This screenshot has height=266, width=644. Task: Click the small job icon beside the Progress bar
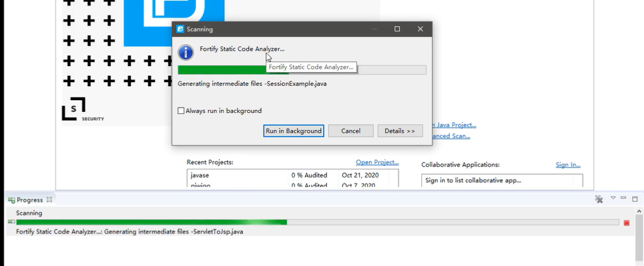tap(11, 222)
